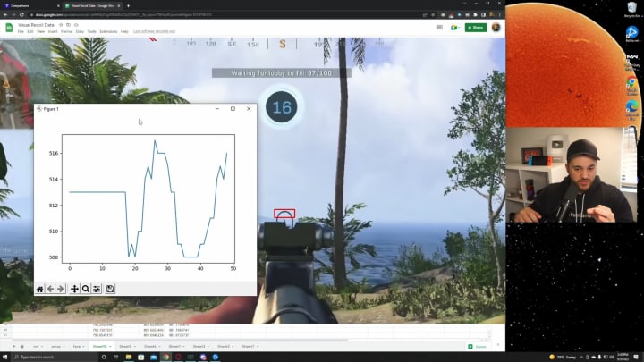Open the View menu in Sheets
Screen dimensions: 644x362
[40, 31]
